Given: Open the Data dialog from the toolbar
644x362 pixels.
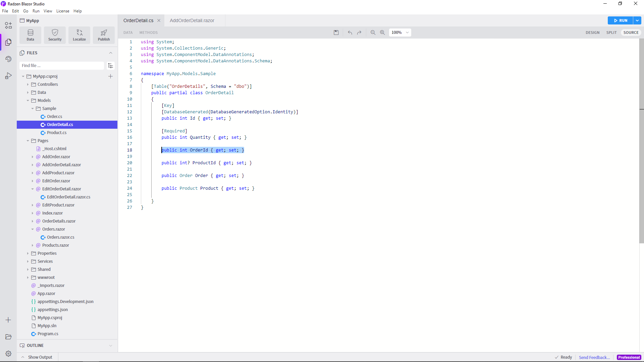Looking at the screenshot, I should pyautogui.click(x=30, y=35).
